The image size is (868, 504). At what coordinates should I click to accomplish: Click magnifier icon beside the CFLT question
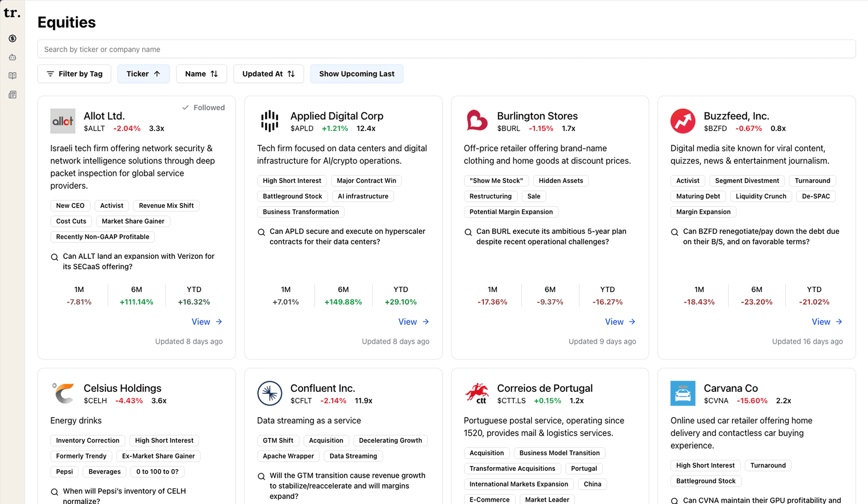pos(261,476)
